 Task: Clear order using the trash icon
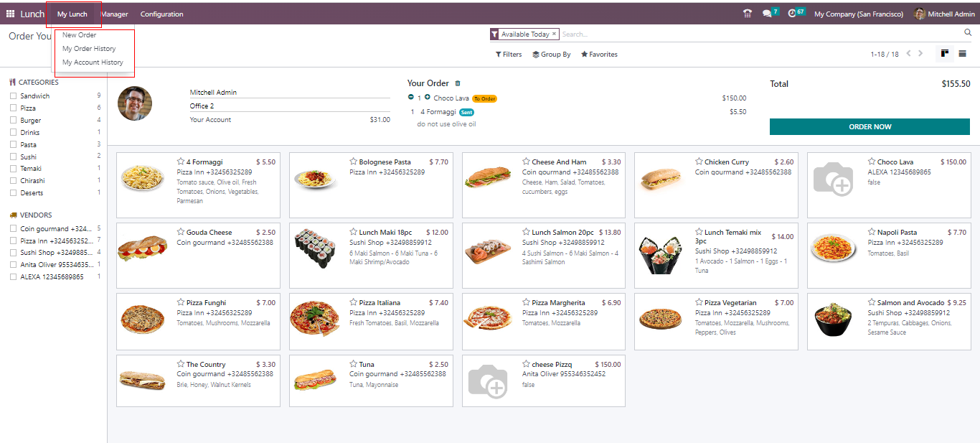(x=458, y=84)
